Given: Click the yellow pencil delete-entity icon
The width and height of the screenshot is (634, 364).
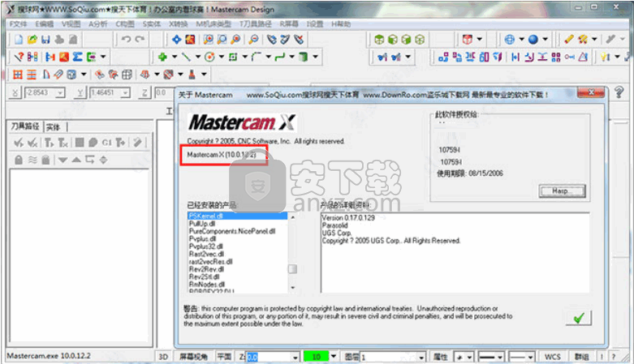Looking at the screenshot, I should point(569,39).
